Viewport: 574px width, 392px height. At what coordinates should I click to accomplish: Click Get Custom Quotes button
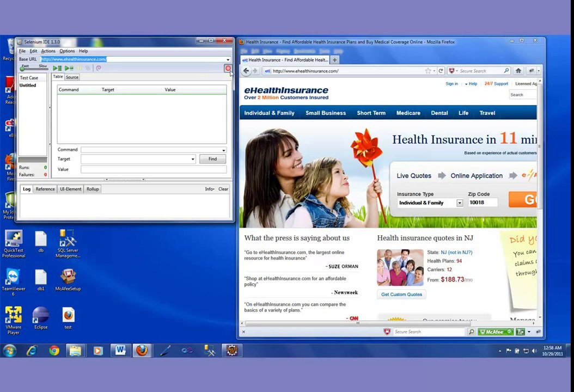tap(401, 295)
